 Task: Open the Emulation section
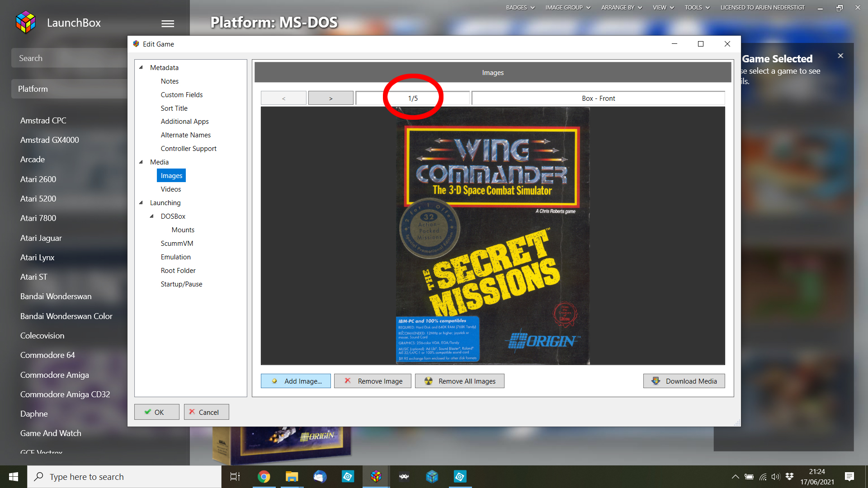[176, 257]
